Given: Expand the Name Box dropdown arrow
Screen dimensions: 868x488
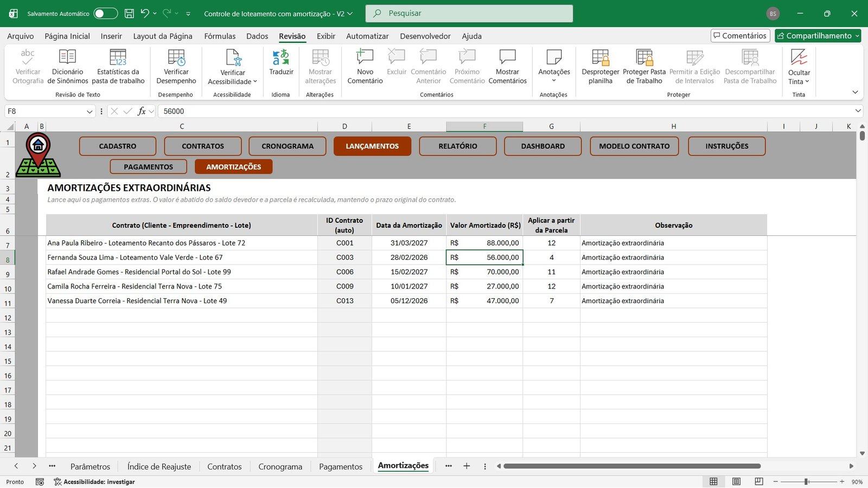Looking at the screenshot, I should 90,111.
